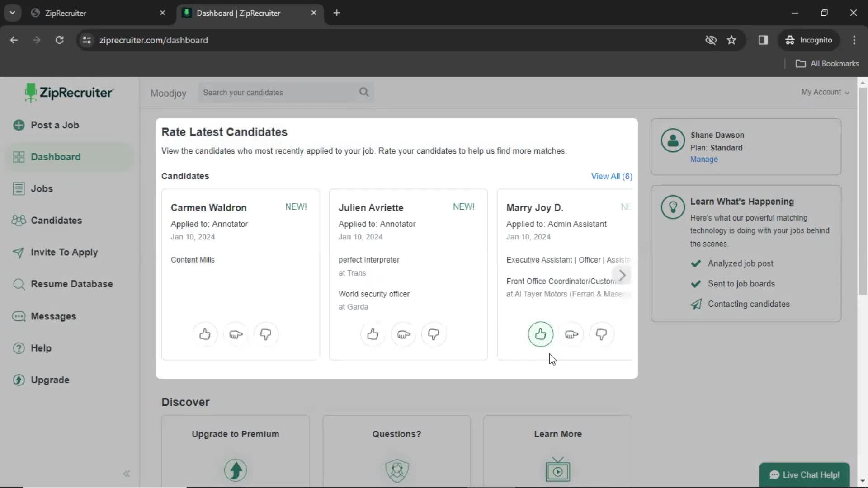Give Marry Joy D. a thumbs down
This screenshot has width=868, height=488.
pyautogui.click(x=601, y=334)
